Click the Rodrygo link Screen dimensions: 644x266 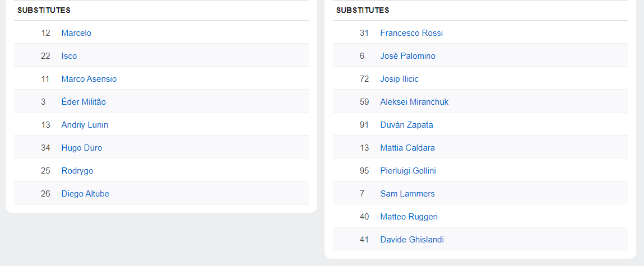pyautogui.click(x=77, y=171)
